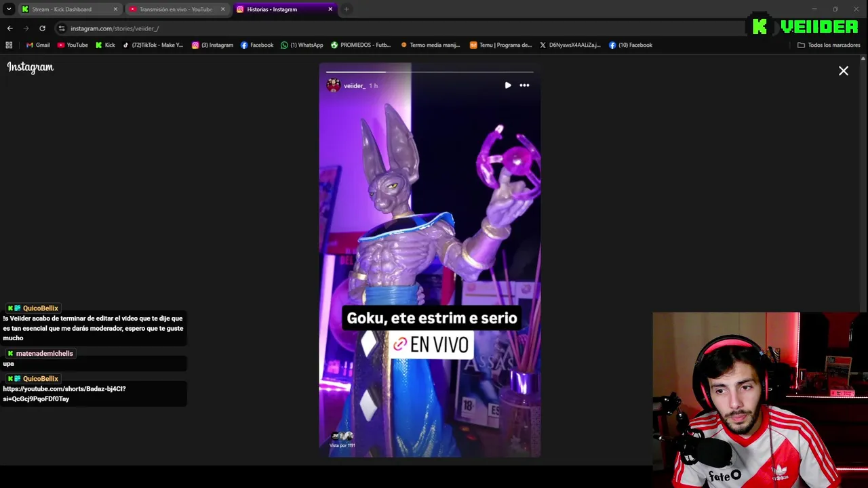Image resolution: width=868 pixels, height=488 pixels.
Task: Play the paused Instagram story
Action: point(508,85)
